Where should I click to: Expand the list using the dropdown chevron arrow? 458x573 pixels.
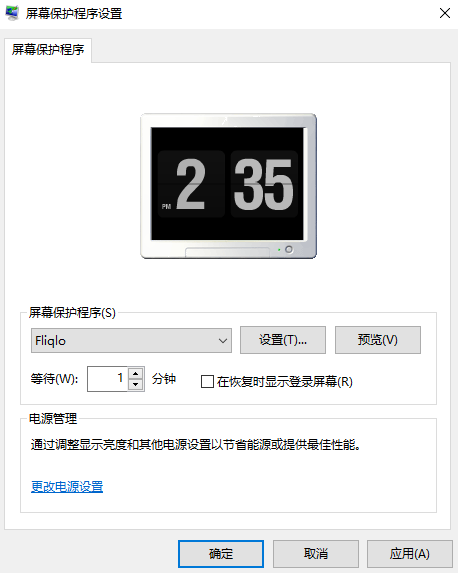[x=223, y=341]
